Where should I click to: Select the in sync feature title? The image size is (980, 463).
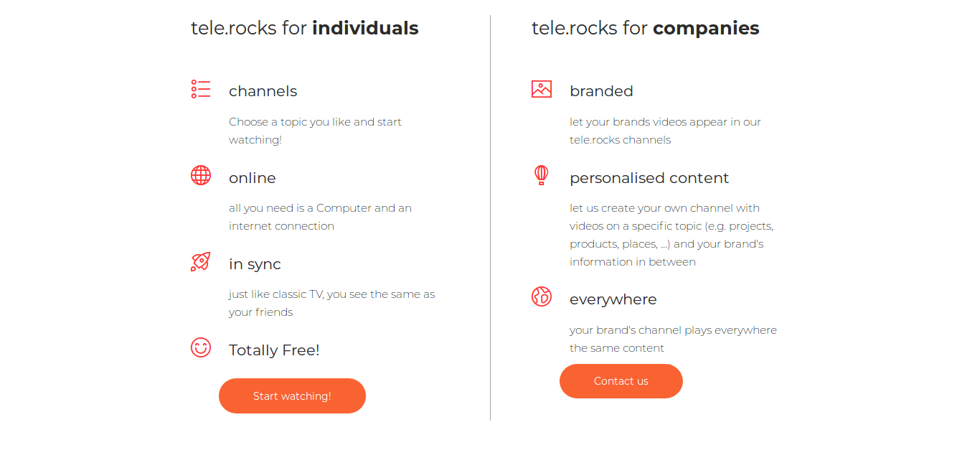[x=255, y=263]
